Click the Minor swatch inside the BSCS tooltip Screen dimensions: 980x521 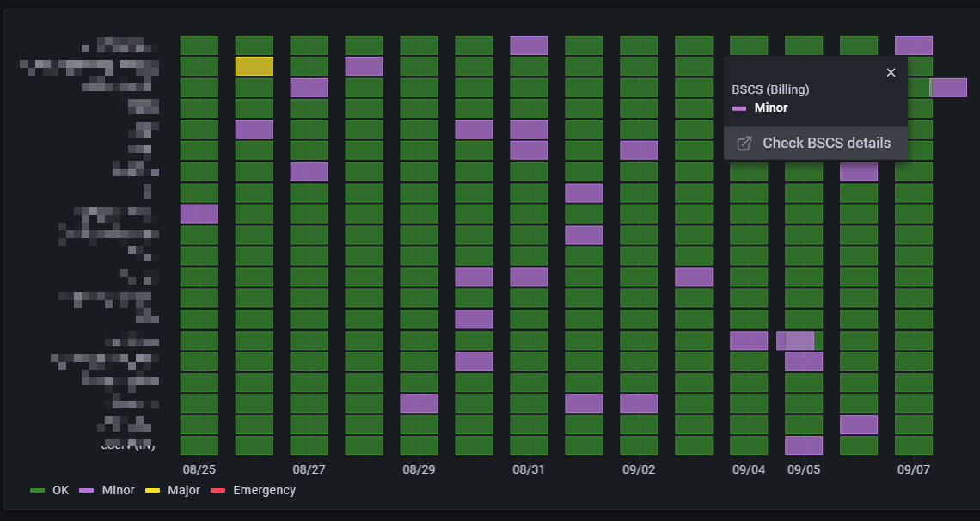click(741, 107)
